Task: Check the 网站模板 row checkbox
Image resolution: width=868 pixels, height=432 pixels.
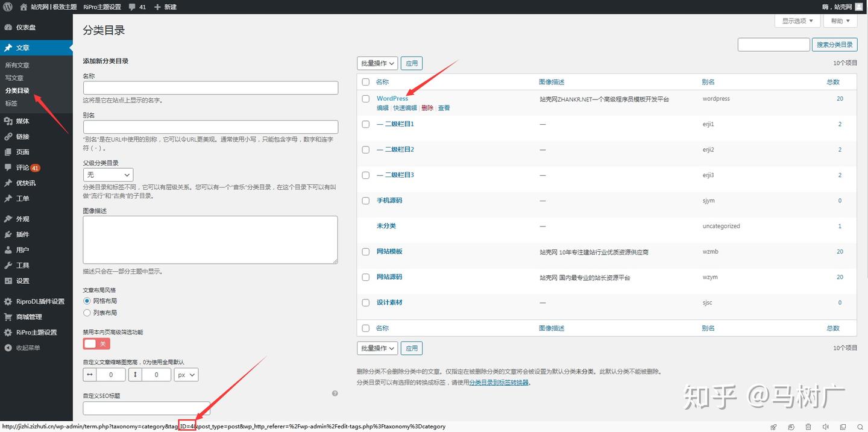Action: coord(365,252)
